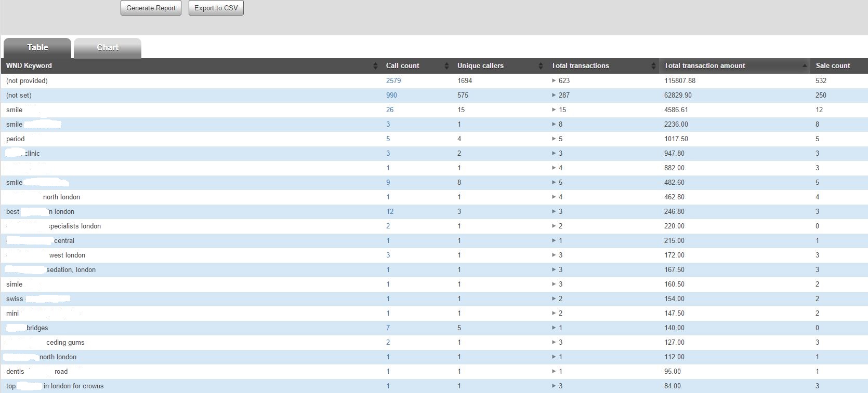Export the table to CSV
Image resolution: width=868 pixels, height=393 pixels.
point(216,8)
